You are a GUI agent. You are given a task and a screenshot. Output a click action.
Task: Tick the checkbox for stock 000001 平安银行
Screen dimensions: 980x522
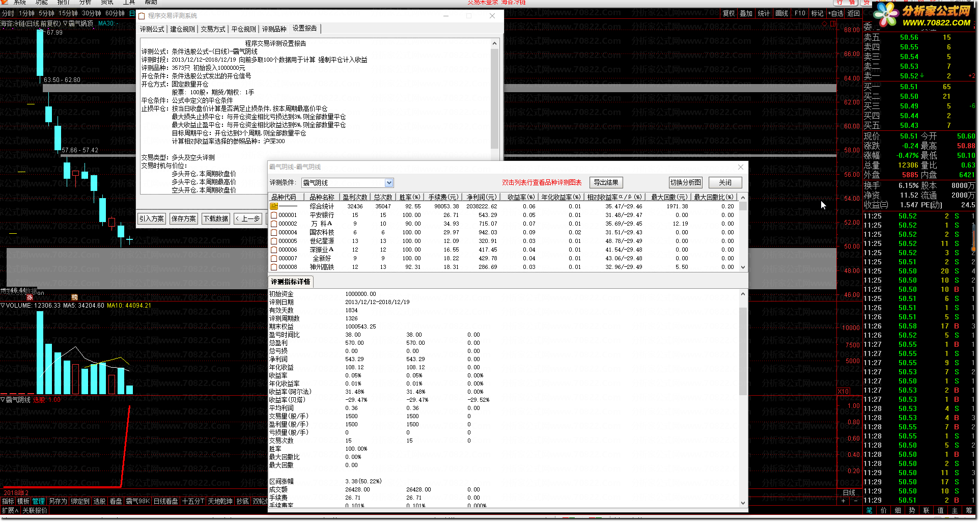coord(274,215)
